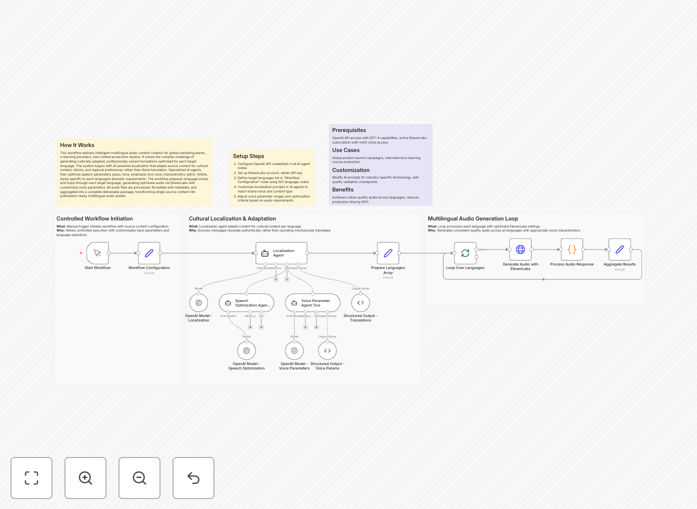Screen dimensions: 697x509
Task: Select the Prepare Languages Array node
Action: pyautogui.click(x=388, y=253)
